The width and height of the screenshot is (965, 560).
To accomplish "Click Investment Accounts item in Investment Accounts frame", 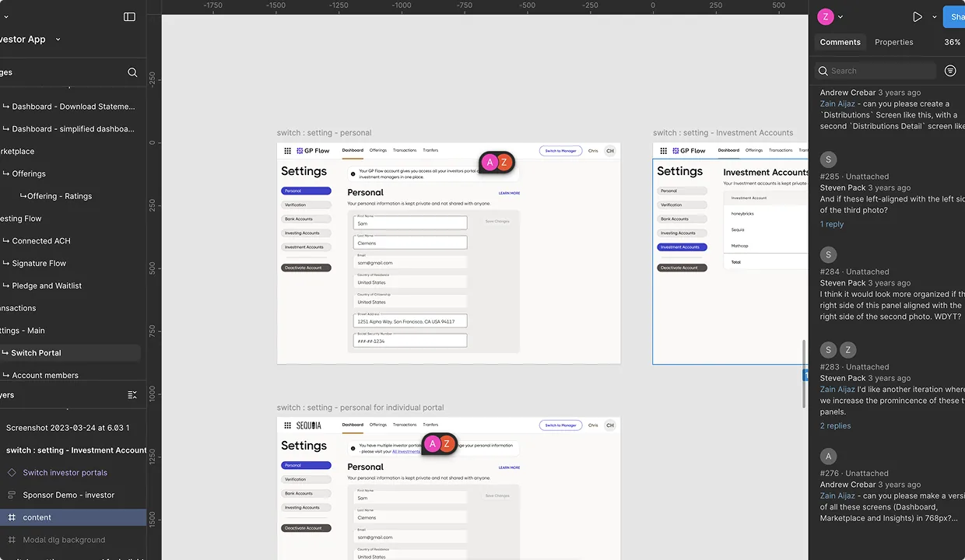I will pos(681,247).
